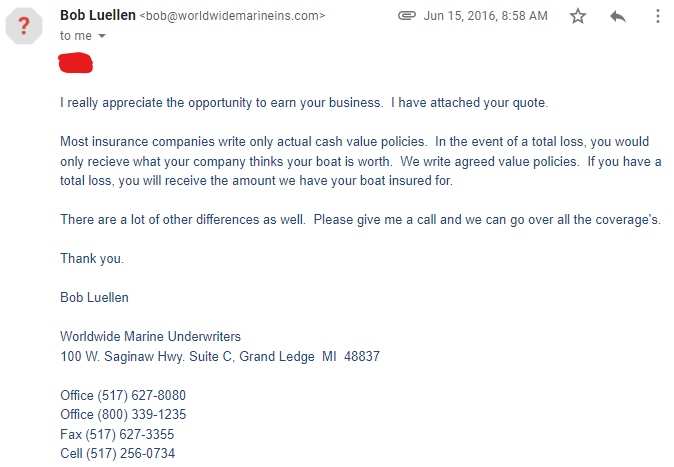Star this email from Bob Luellen

tap(577, 16)
